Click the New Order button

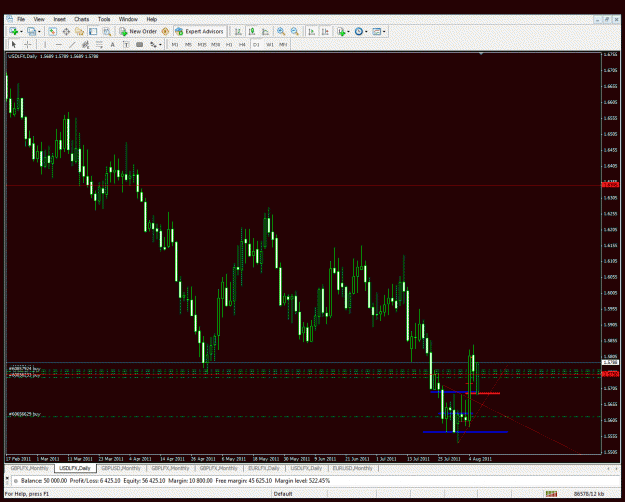click(138, 31)
